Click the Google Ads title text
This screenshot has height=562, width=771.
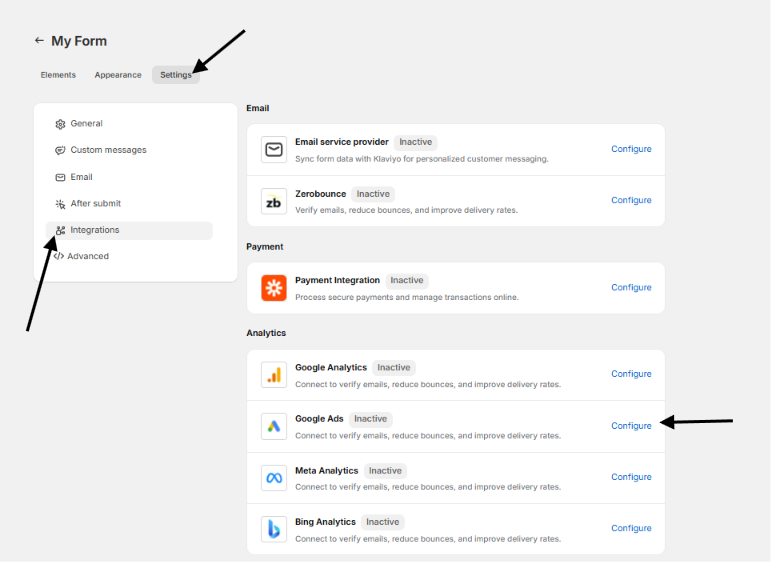[x=319, y=419]
